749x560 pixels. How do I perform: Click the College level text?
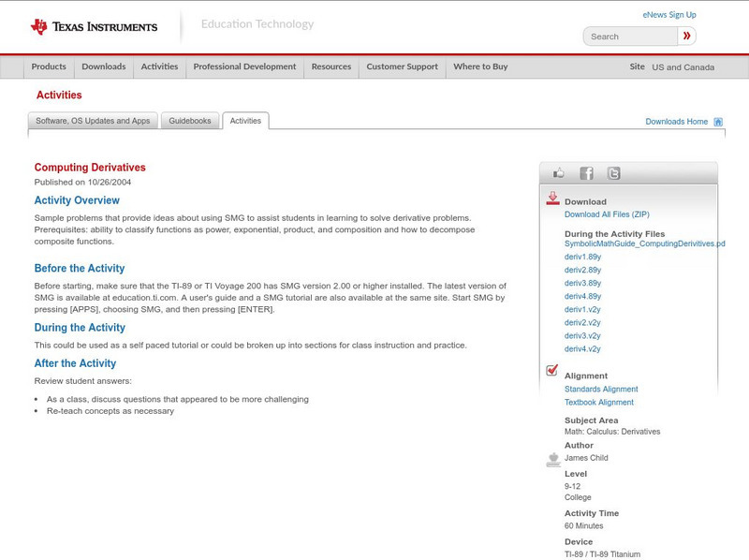coord(578,497)
